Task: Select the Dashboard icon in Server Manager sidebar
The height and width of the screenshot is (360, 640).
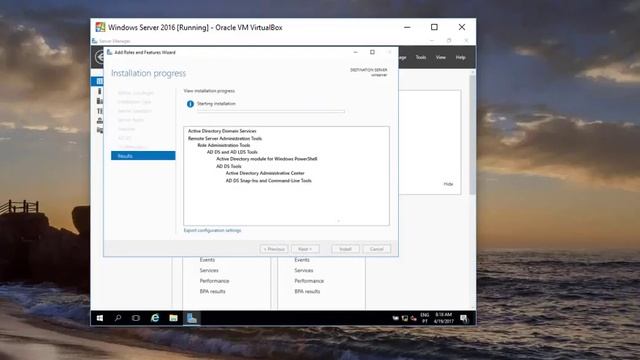Action: 99,81
